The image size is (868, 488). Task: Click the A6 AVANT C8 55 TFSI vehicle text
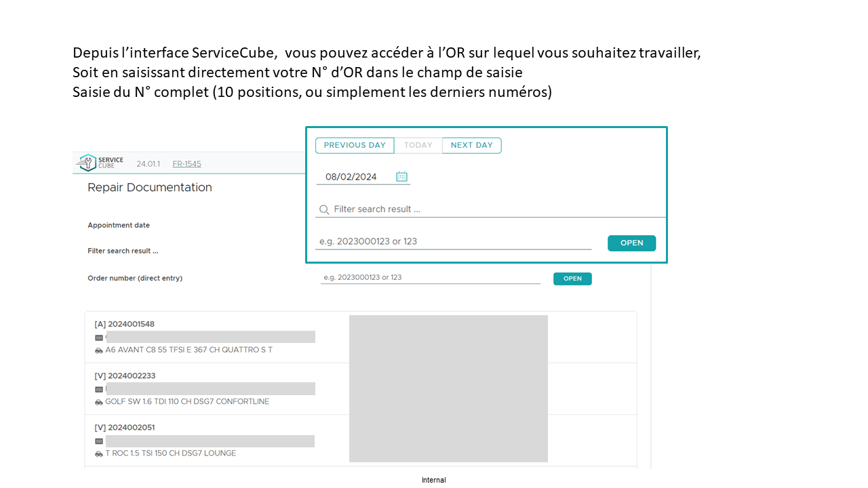point(189,350)
